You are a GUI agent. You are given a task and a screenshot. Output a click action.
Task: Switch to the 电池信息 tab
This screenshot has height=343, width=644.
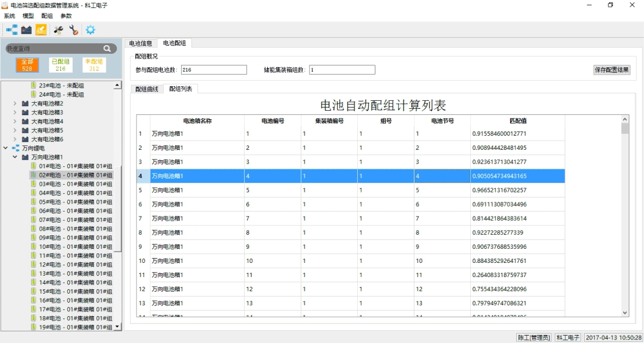point(141,43)
